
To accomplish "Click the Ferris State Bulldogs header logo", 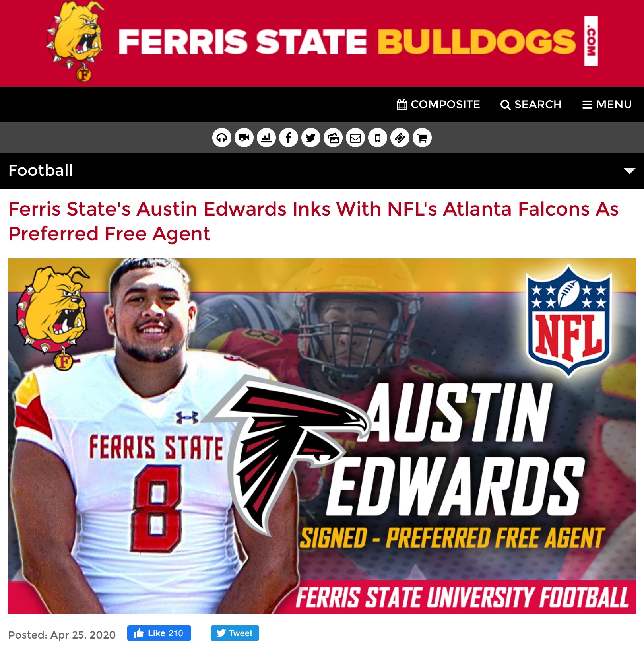I will (322, 41).
